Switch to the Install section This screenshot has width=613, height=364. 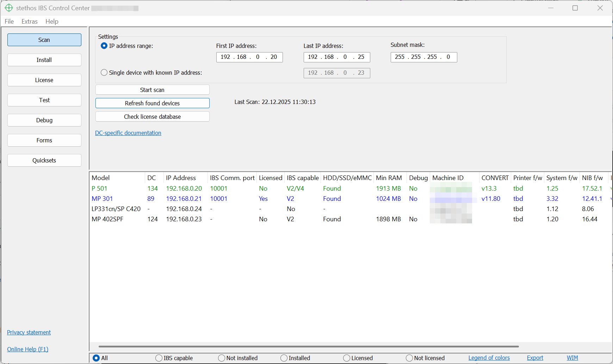pyautogui.click(x=44, y=60)
